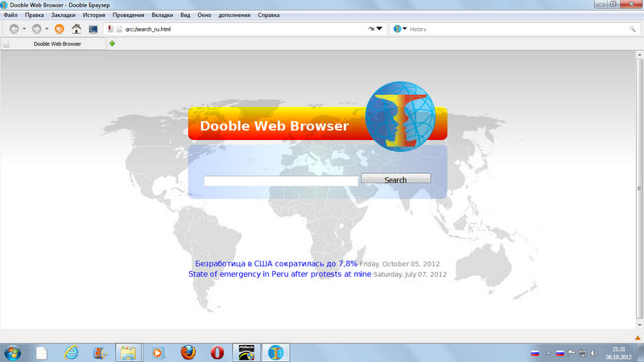Click the orange warning icon in status bar

[638, 338]
